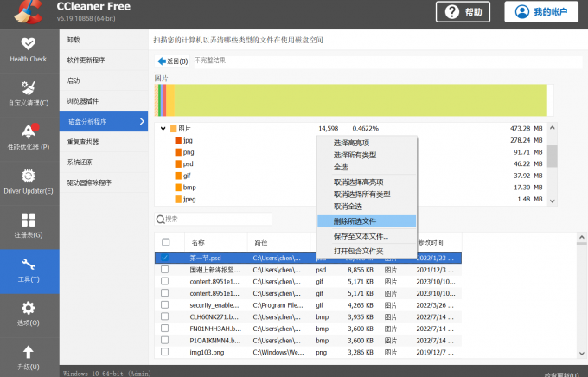Click the gif type color icon
The height and width of the screenshot is (377, 588).
click(178, 176)
